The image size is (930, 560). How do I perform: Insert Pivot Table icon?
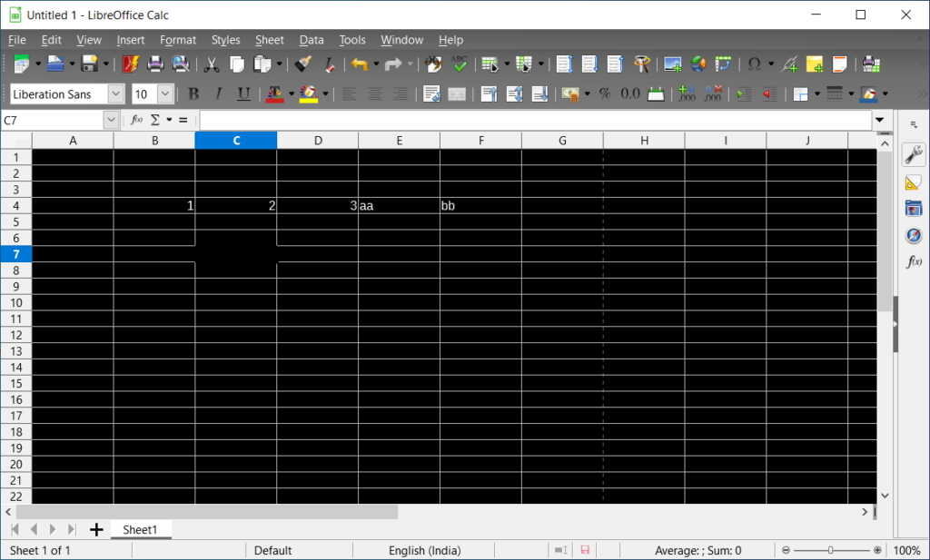coord(723,64)
